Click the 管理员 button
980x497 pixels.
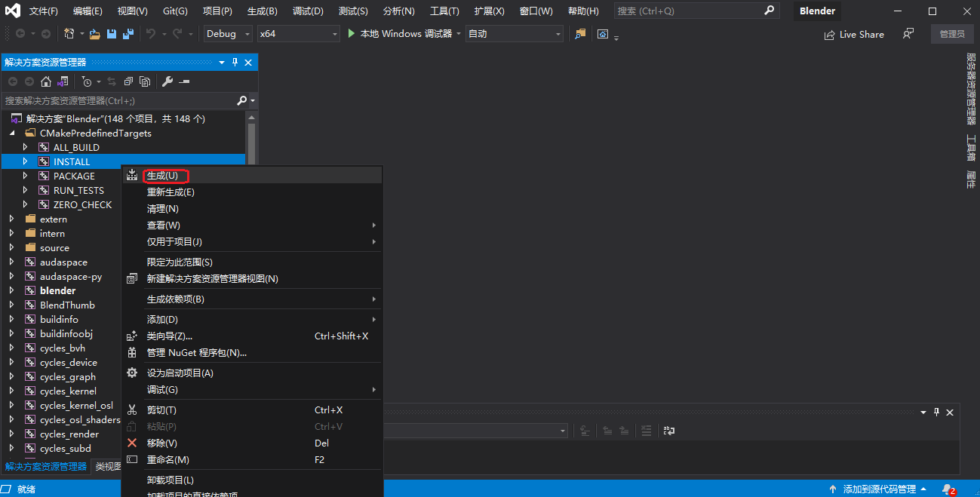[x=952, y=34]
